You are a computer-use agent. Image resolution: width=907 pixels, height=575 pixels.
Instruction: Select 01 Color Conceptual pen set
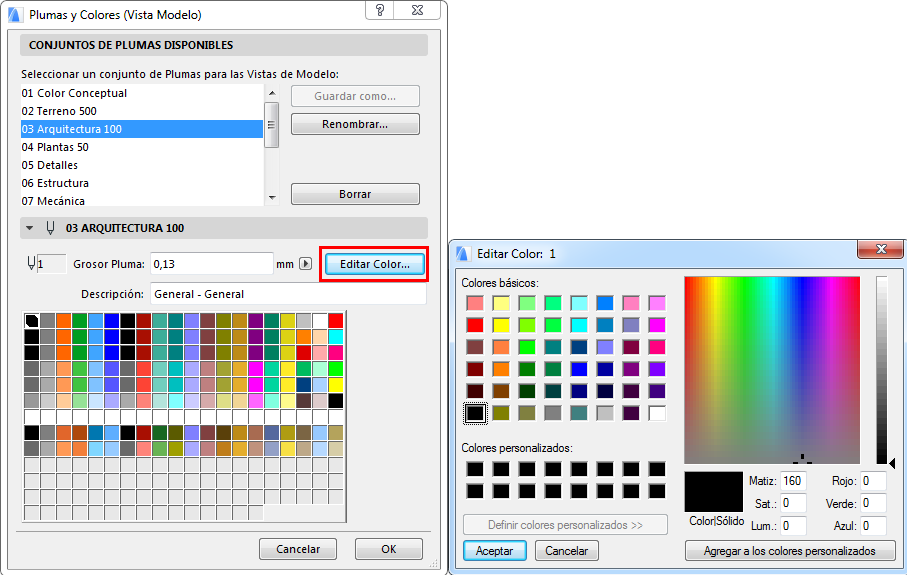[142, 93]
